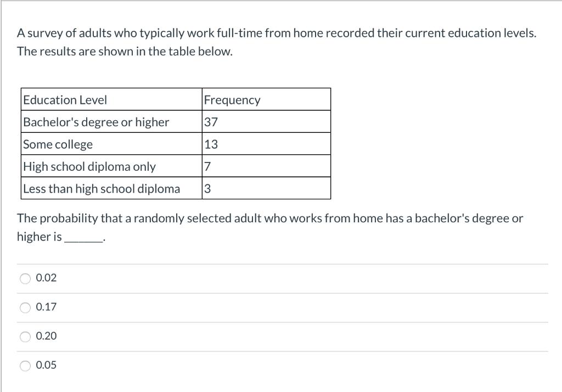
Task: Click the Bachelor's degree or higher row
Action: (x=95, y=122)
